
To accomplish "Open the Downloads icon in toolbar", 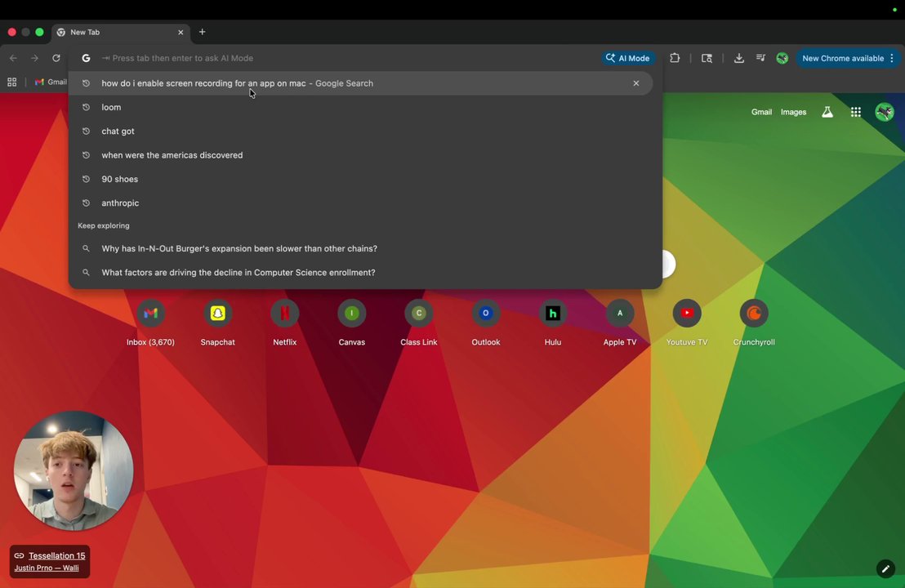I will pyautogui.click(x=738, y=58).
